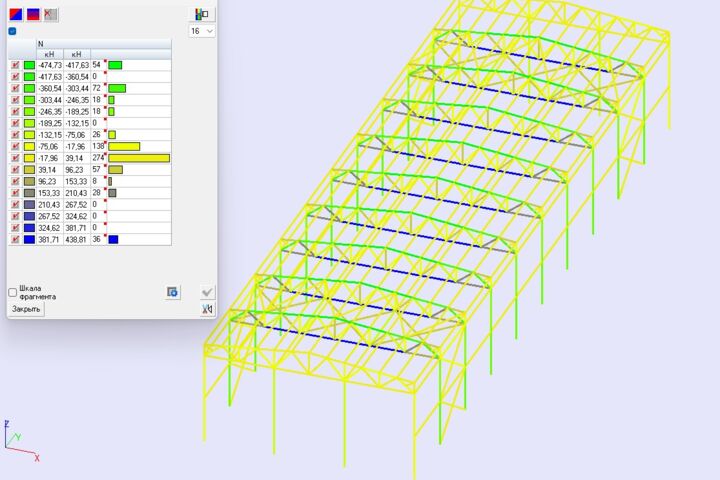Uncheck the range row starting -189,25

pyautogui.click(x=16, y=123)
